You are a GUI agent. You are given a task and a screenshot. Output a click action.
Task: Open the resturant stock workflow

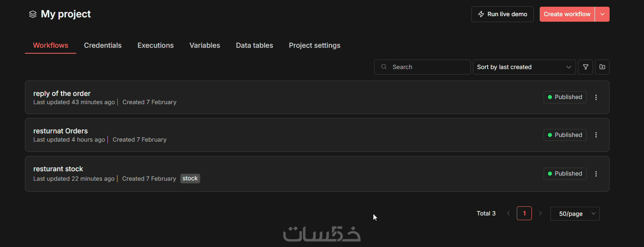pos(58,169)
